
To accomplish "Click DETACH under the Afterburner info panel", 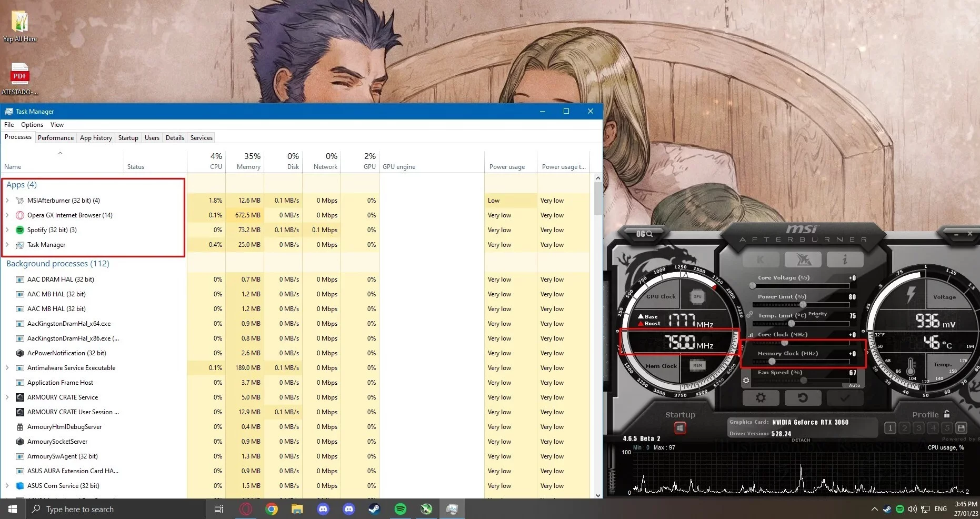I will point(801,440).
